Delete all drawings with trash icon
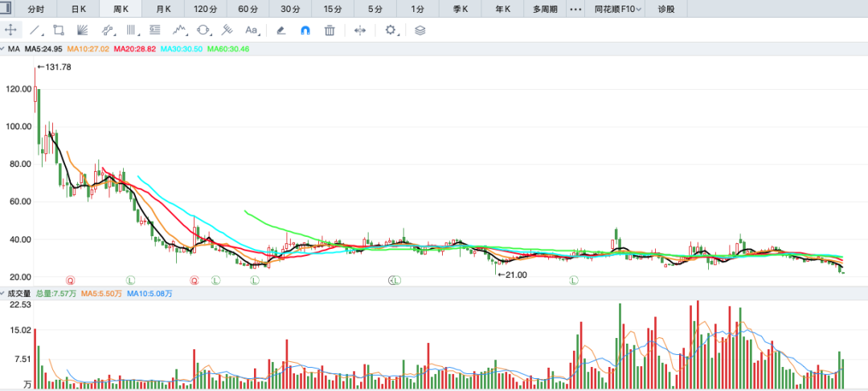 [x=329, y=30]
